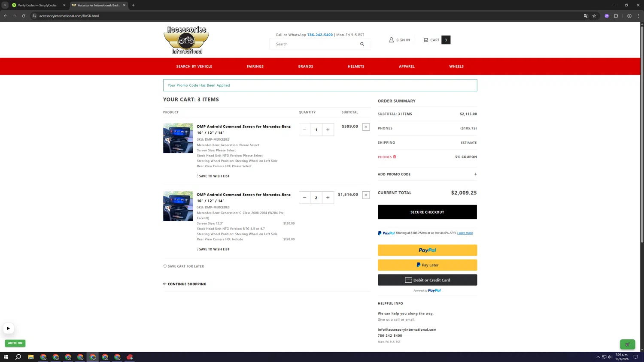Open the Cart with 3 items

[x=436, y=40]
